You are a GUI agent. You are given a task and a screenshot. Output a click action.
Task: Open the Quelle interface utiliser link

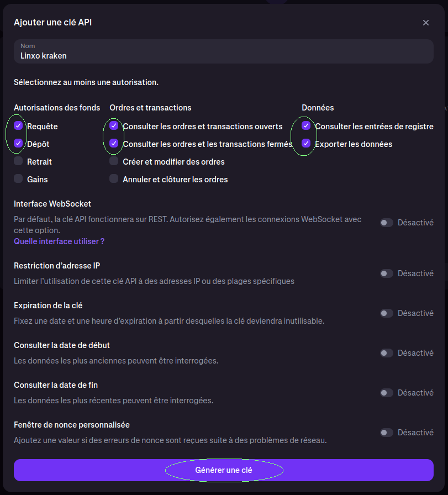pos(59,241)
